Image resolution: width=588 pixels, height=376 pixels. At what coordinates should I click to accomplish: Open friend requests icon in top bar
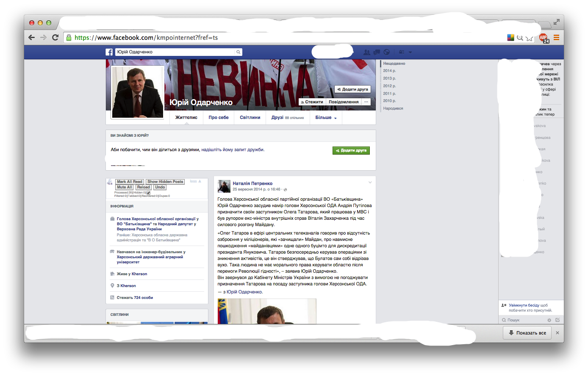(x=366, y=52)
